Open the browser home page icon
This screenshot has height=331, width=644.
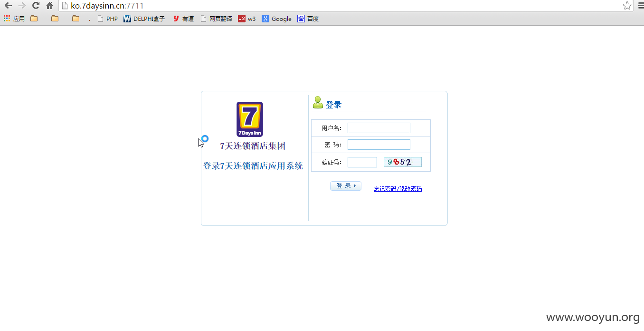click(49, 6)
